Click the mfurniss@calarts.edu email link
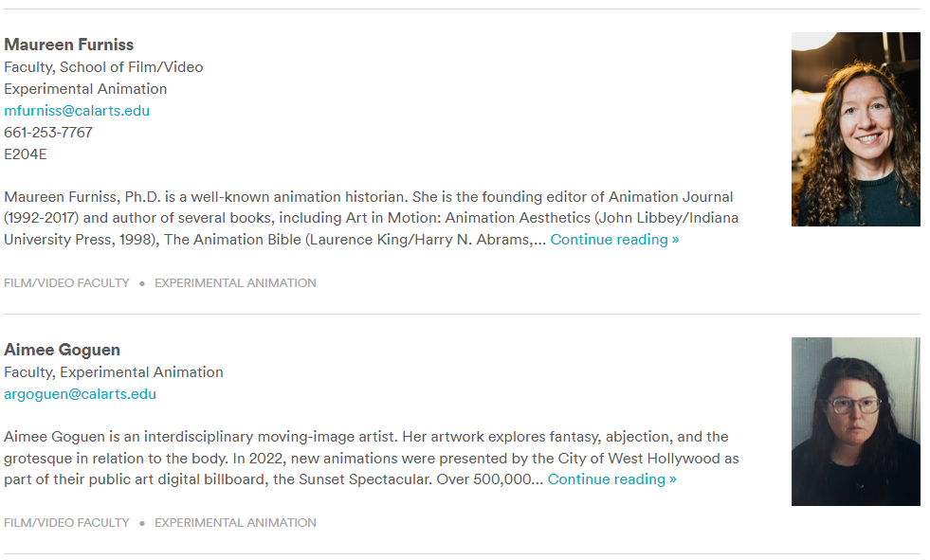 77,111
